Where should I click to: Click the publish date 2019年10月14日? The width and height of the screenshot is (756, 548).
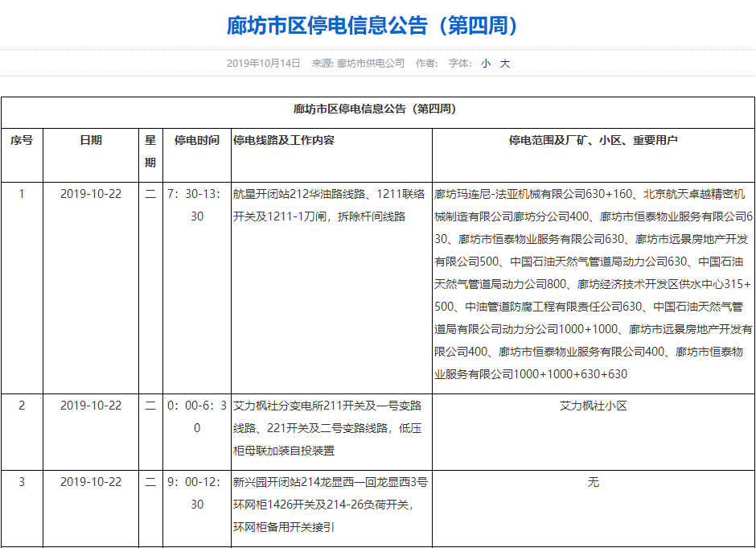point(264,64)
